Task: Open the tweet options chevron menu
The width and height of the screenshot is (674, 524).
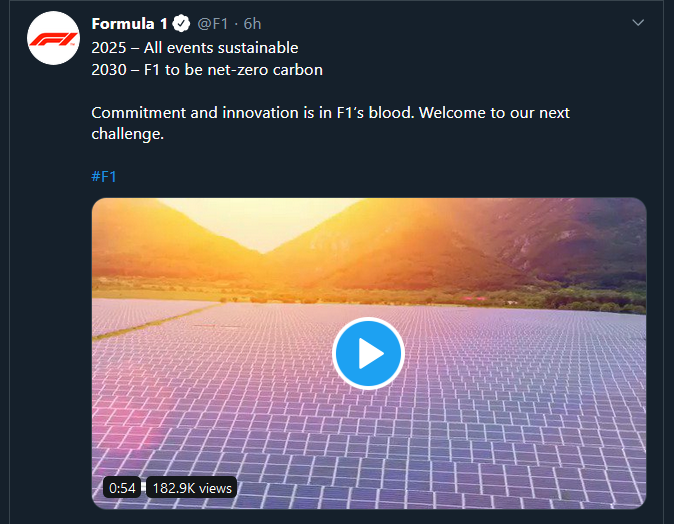Action: (x=639, y=23)
